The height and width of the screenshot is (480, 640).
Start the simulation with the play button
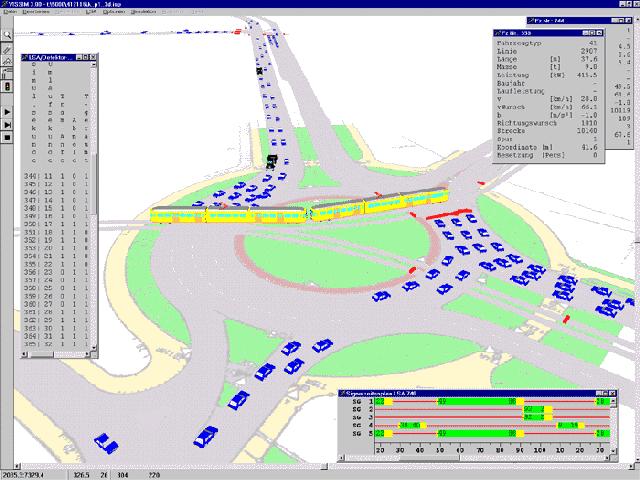(6, 110)
